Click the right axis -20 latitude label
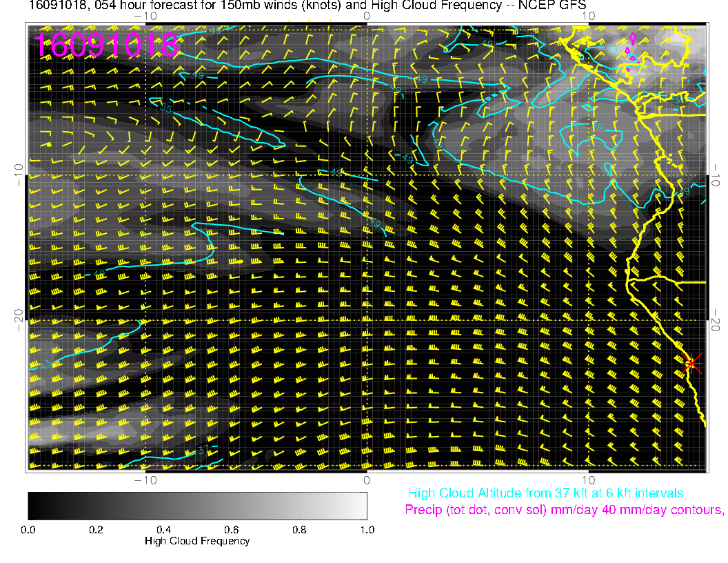 pos(715,321)
